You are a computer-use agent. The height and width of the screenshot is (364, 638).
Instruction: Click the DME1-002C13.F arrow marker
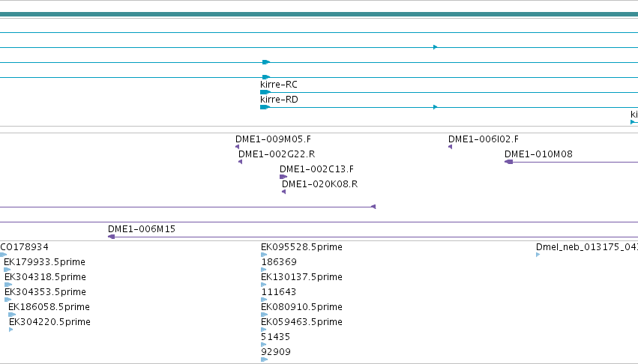pyautogui.click(x=283, y=177)
